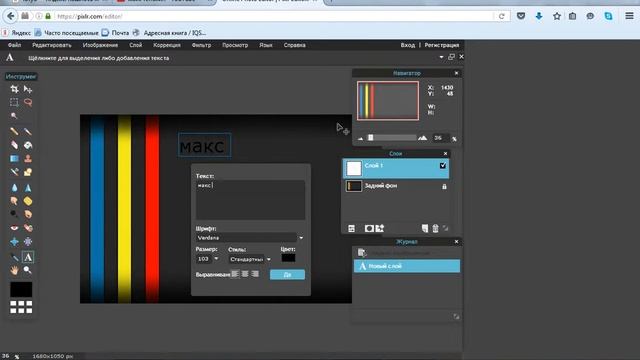Click the Регистрация link
Screen dimensions: 640x360
442,45
